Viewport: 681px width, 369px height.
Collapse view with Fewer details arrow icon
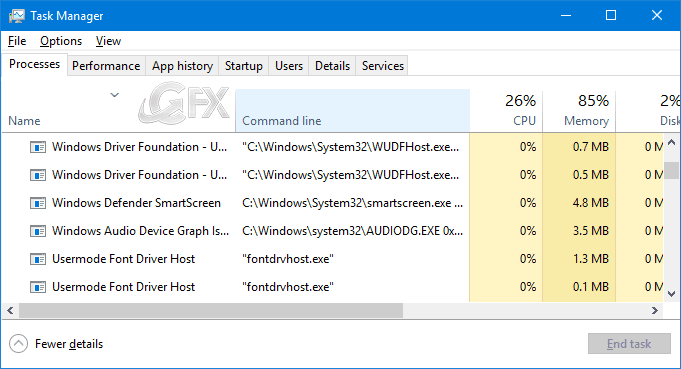[18, 344]
